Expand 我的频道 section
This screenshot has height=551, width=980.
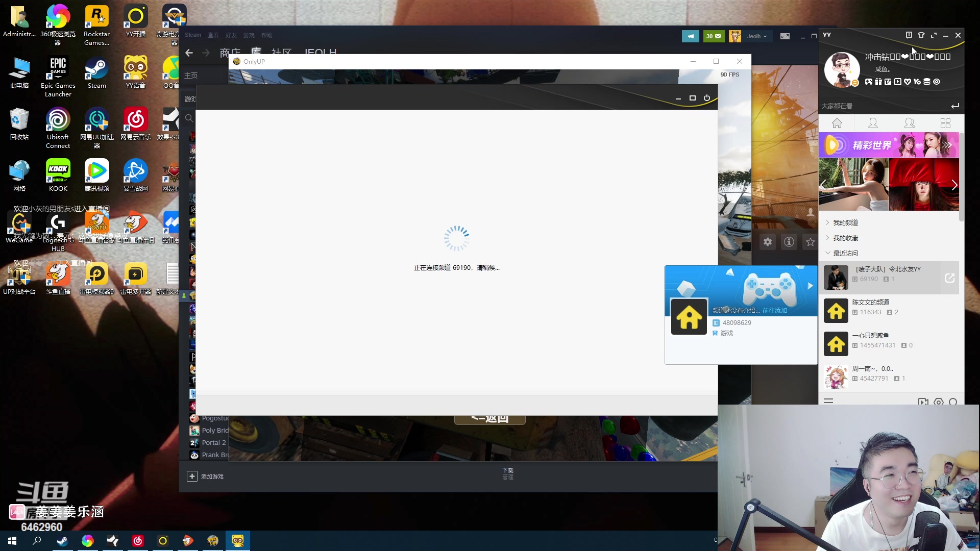[x=842, y=222]
